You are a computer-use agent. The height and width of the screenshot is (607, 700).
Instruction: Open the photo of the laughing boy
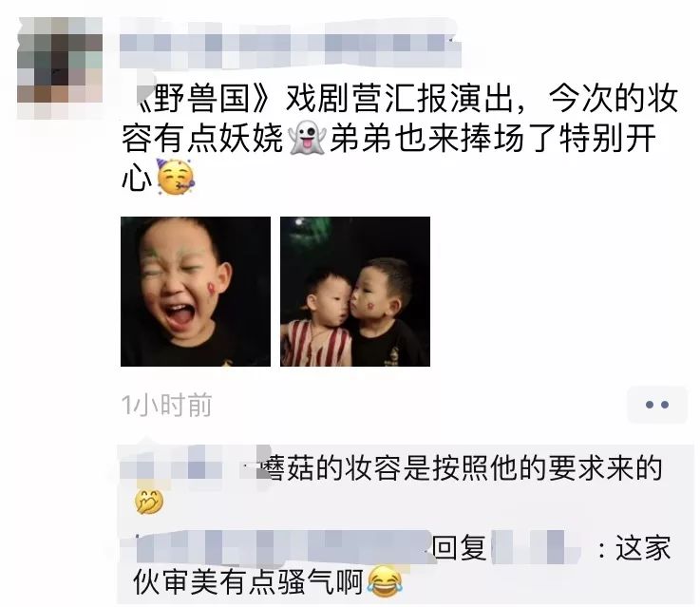[x=196, y=292]
